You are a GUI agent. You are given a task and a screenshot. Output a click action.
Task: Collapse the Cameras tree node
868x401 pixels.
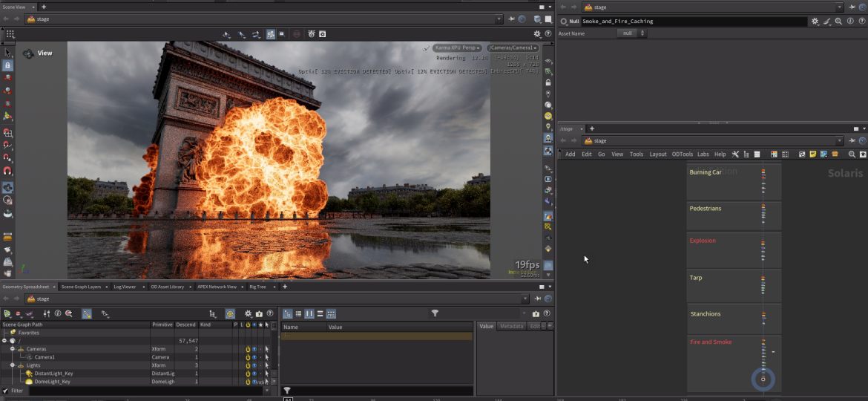tap(13, 349)
